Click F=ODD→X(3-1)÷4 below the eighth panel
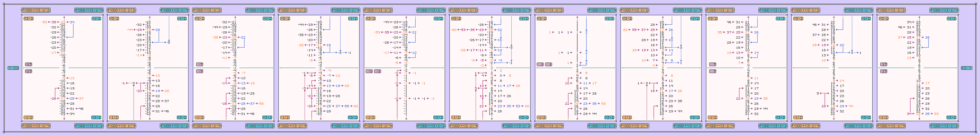The width and height of the screenshot is (980, 136). 635,126
